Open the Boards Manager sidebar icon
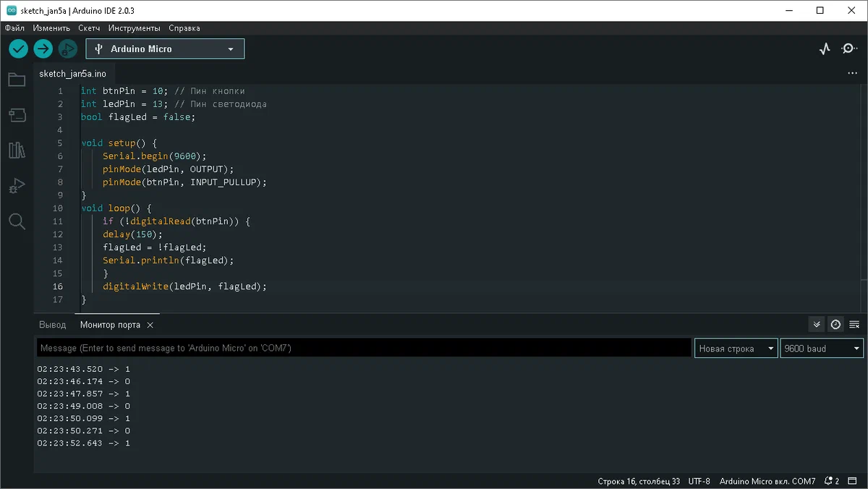868x489 pixels. tap(17, 115)
